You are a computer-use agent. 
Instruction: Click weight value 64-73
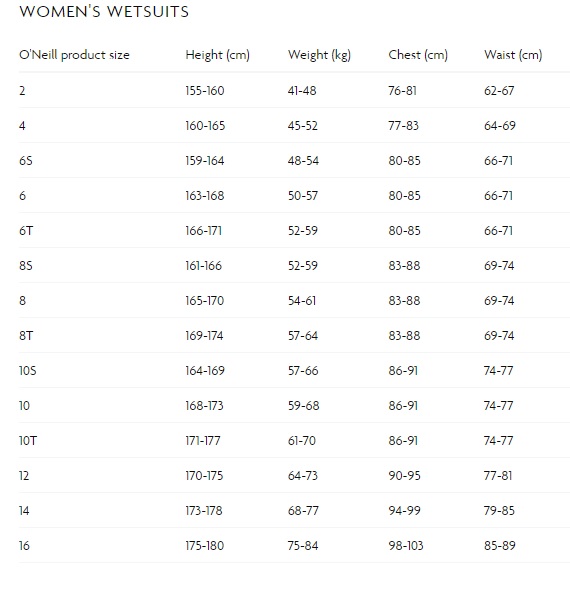[303, 476]
